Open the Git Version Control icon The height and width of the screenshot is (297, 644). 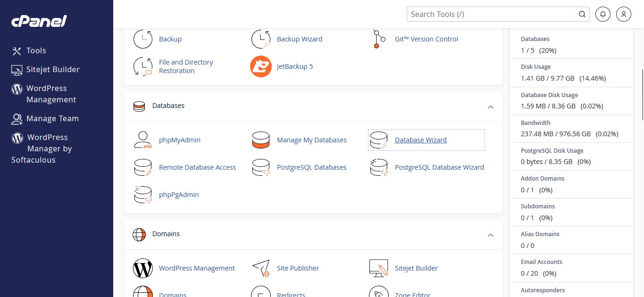pyautogui.click(x=379, y=39)
